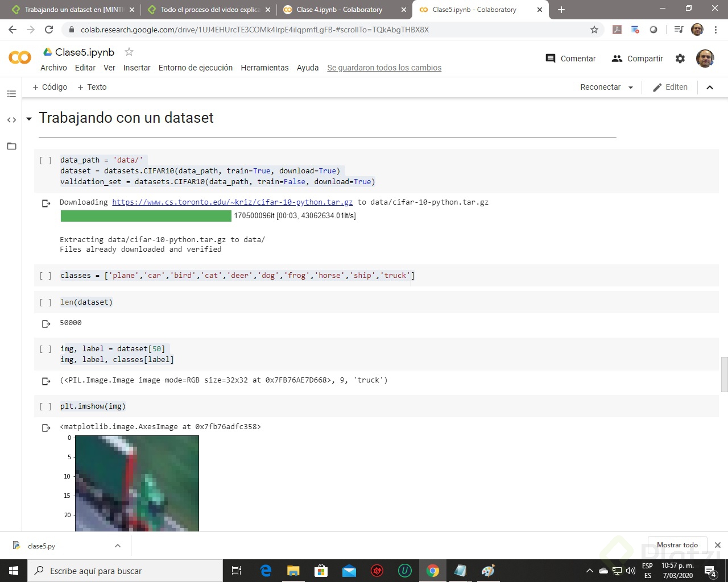728x582 pixels.
Task: Open Microsoft Edge from the taskbar
Action: pos(266,571)
